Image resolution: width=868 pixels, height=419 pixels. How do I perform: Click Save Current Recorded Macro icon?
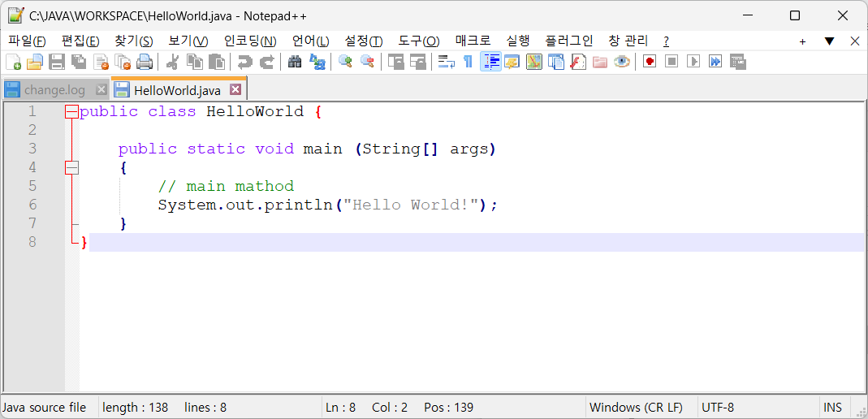click(738, 62)
